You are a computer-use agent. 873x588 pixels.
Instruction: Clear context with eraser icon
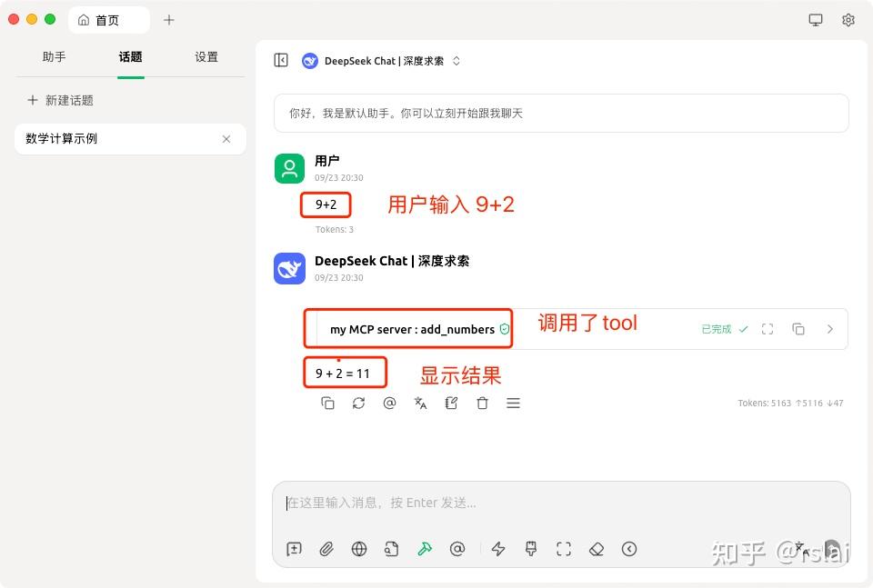pos(597,549)
